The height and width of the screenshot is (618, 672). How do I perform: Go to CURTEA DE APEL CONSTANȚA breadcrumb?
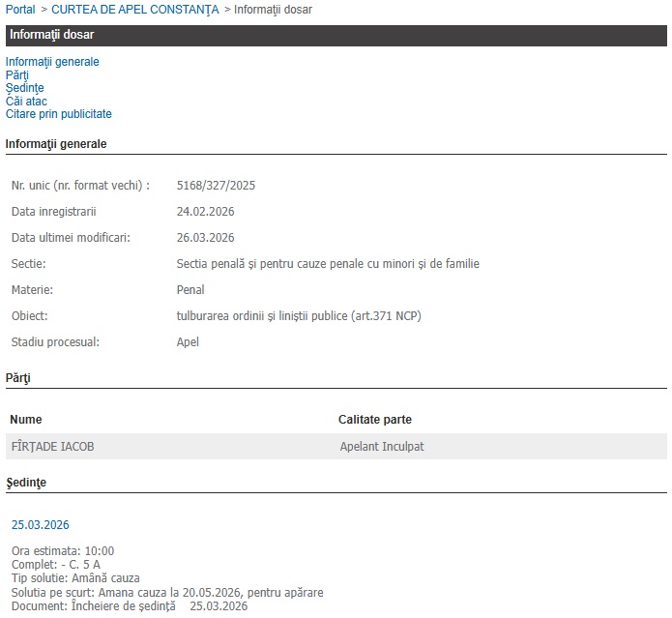point(134,10)
